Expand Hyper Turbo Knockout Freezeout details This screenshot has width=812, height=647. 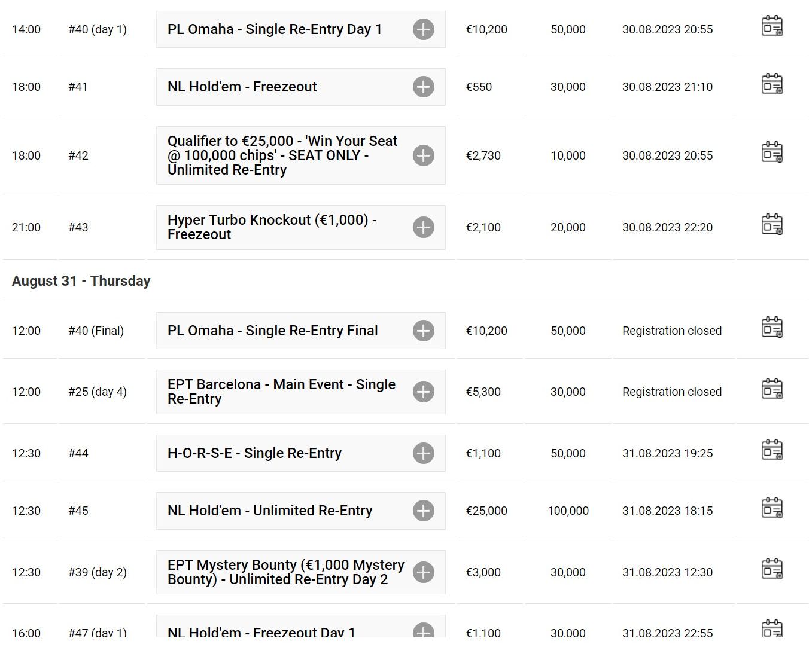(424, 227)
